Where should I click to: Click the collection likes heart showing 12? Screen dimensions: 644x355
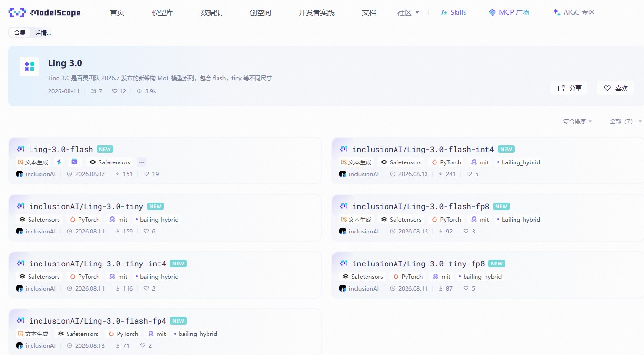[114, 91]
